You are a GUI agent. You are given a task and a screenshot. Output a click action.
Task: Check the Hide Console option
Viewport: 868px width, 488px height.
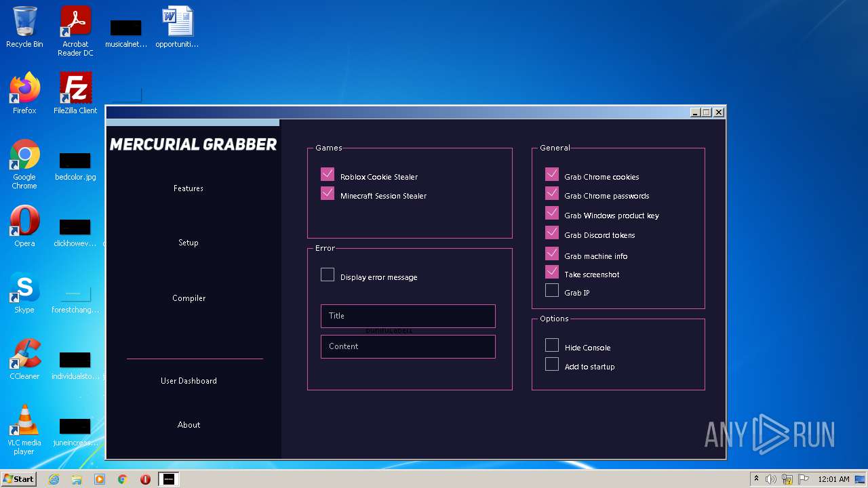552,345
